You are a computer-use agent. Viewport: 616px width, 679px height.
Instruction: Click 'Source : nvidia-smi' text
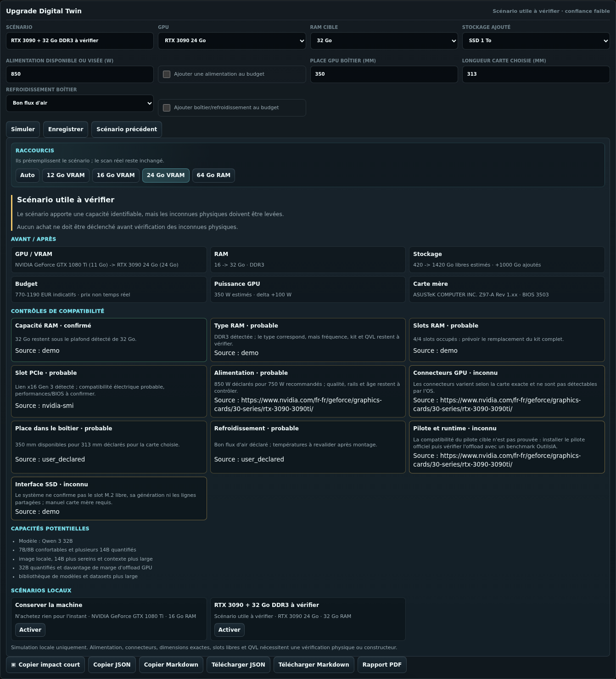pyautogui.click(x=45, y=406)
